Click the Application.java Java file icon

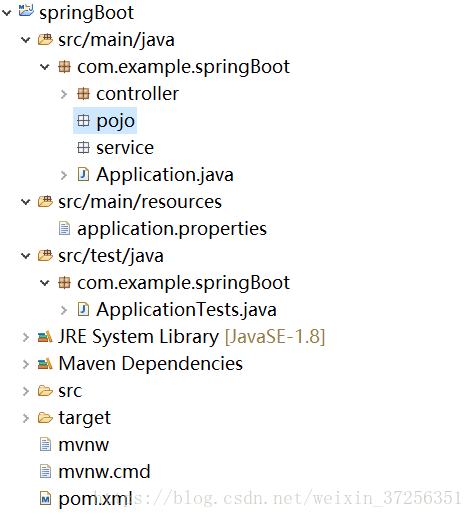coord(83,174)
